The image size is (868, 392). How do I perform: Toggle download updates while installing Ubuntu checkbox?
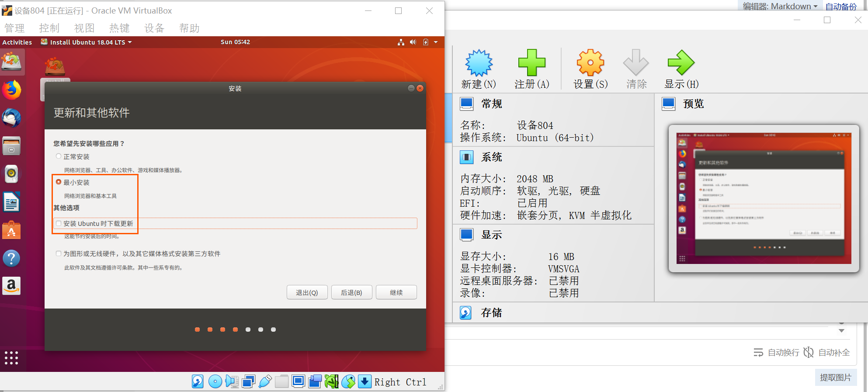59,223
